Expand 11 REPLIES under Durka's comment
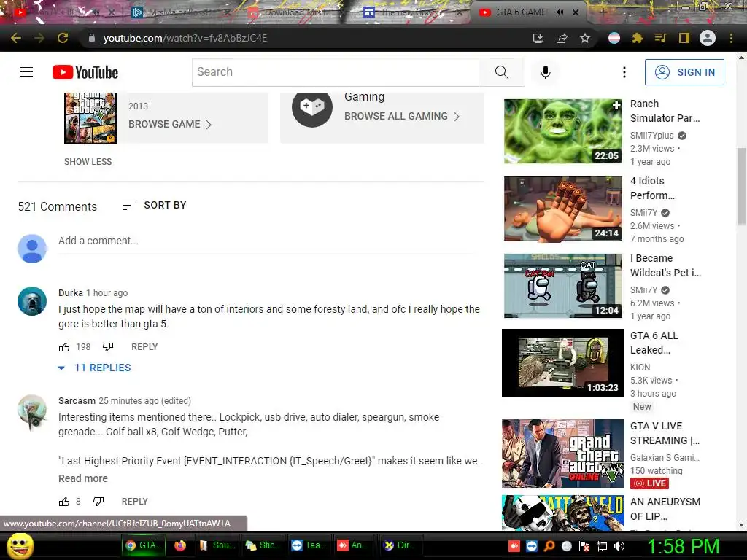The height and width of the screenshot is (560, 747). [x=94, y=367]
